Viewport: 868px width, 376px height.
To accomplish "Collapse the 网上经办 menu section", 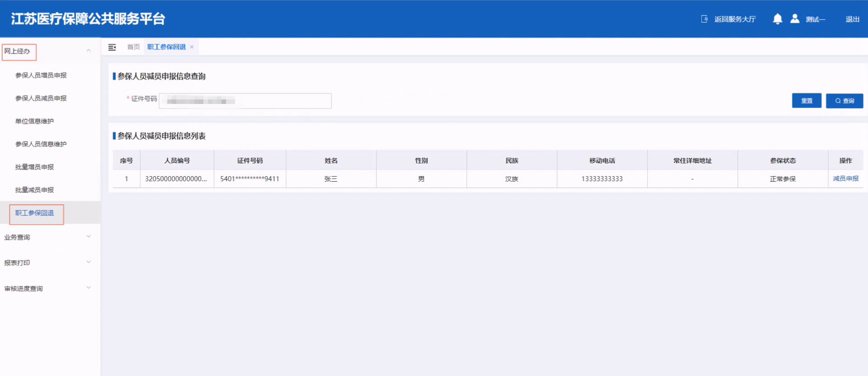I will (x=89, y=51).
